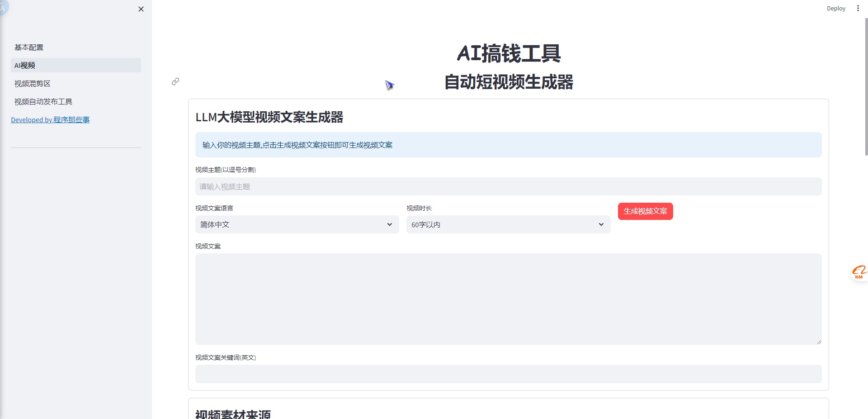
Task: Click the 生成视频文案 button
Action: pyautogui.click(x=645, y=211)
